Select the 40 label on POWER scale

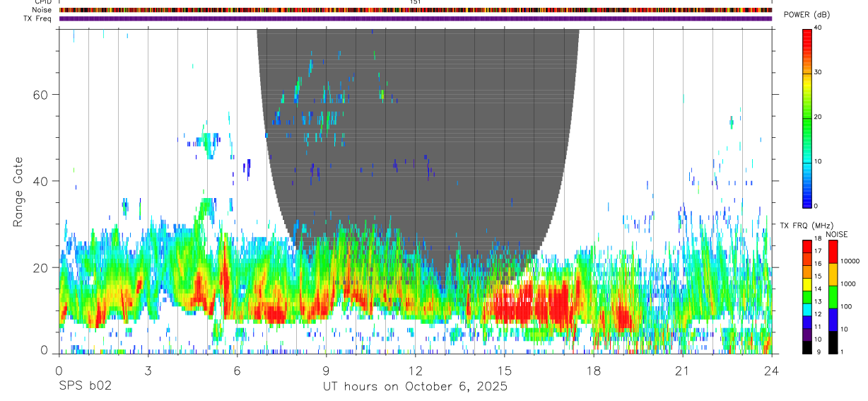[818, 28]
